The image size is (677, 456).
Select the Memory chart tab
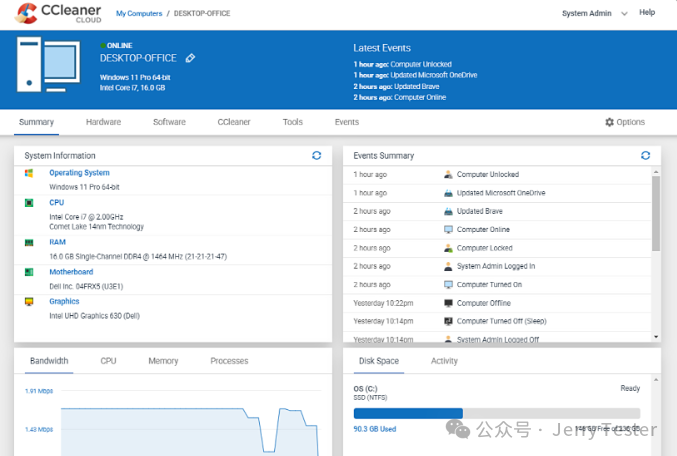(163, 361)
